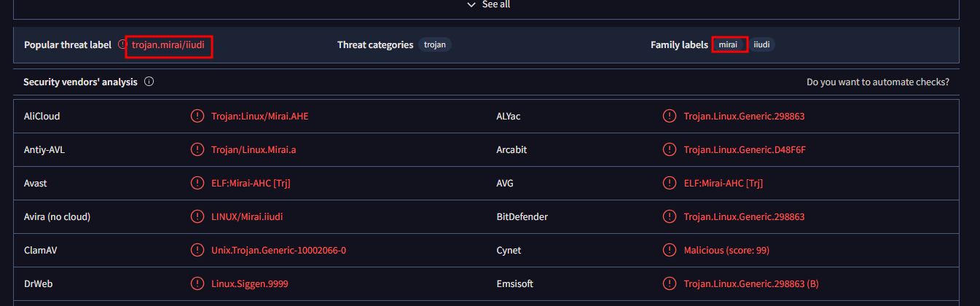Click the Unix.Trojan.Generic-10002066-0 ClamAV result
This screenshot has width=980, height=306.
tap(278, 250)
